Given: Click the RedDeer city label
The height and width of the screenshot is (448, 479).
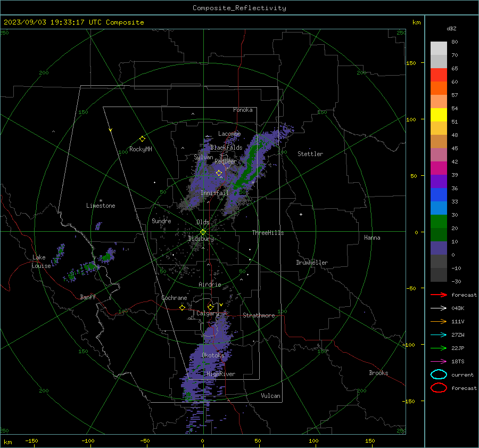Looking at the screenshot, I should coord(226,161).
